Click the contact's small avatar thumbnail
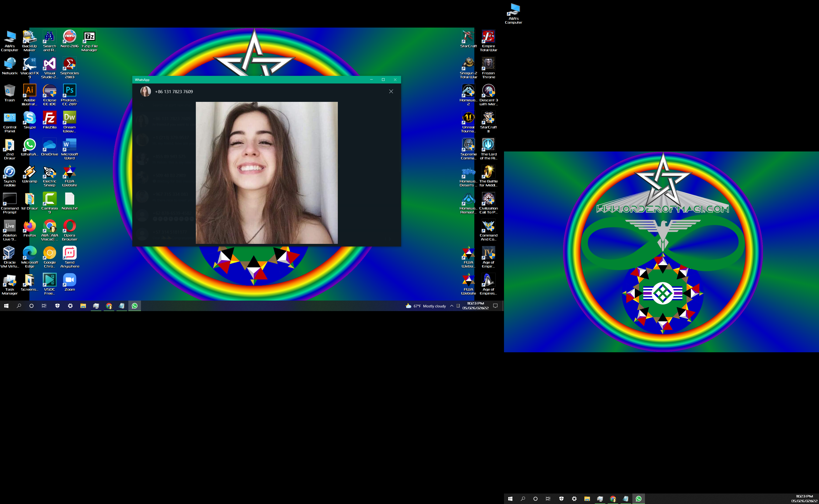The width and height of the screenshot is (819, 504). [145, 91]
